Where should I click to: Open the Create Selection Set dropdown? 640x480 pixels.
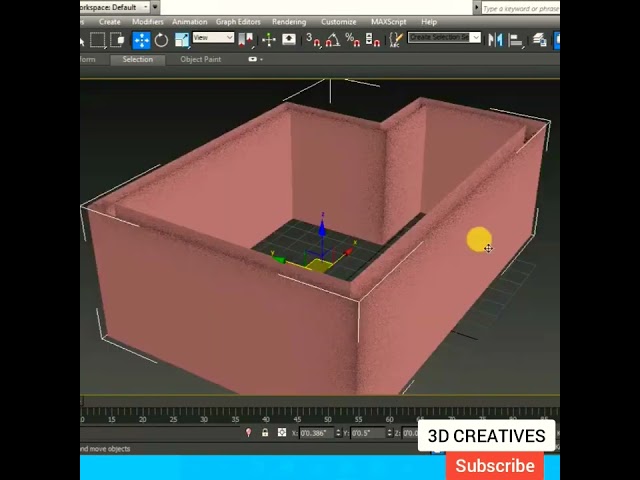tap(444, 38)
